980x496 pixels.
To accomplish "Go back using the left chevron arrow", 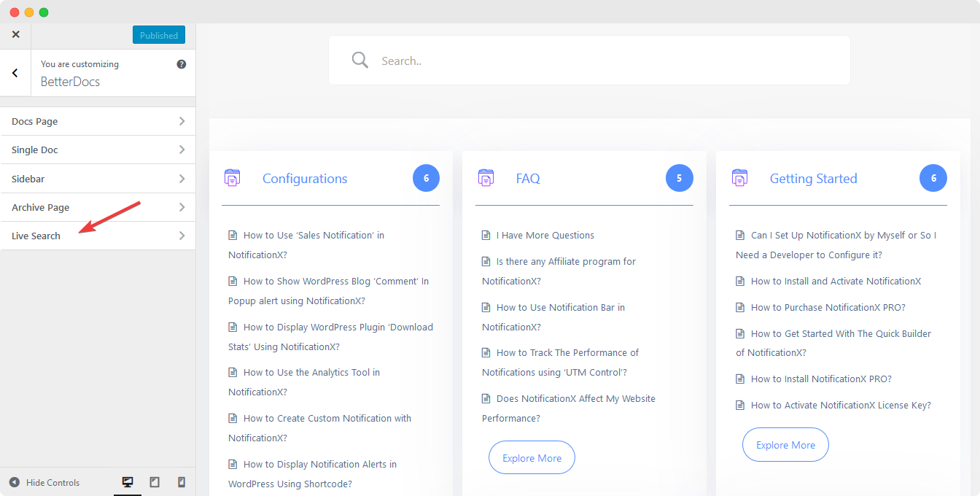I will pos(15,73).
